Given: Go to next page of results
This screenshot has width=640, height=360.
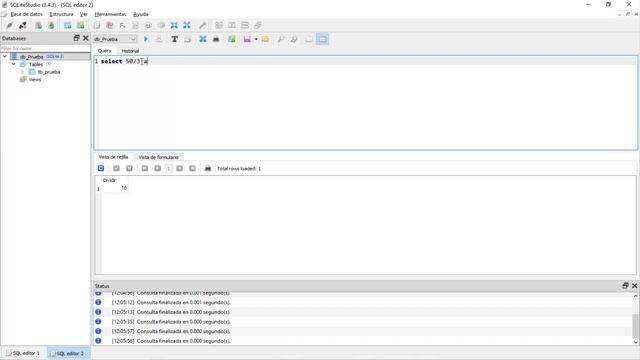Looking at the screenshot, I should [180, 169].
